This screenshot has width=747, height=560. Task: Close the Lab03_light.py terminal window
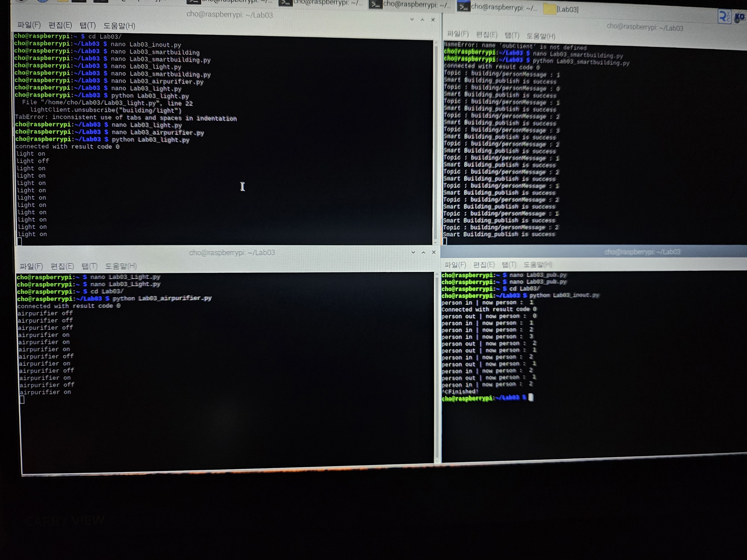pyautogui.click(x=433, y=20)
